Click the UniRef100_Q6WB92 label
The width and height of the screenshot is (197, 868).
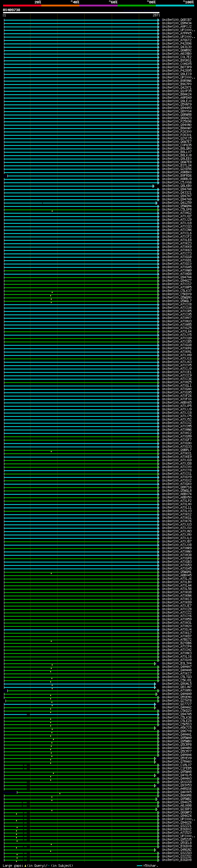pyautogui.click(x=177, y=50)
